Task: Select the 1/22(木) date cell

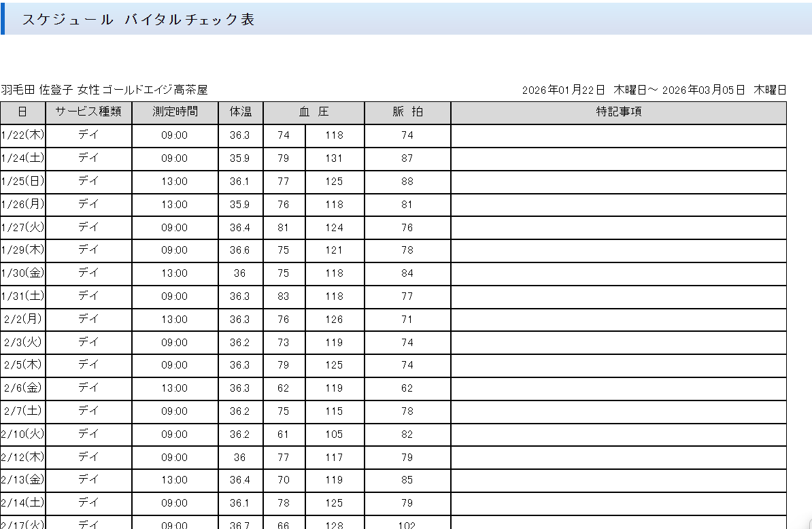Action: pos(22,135)
